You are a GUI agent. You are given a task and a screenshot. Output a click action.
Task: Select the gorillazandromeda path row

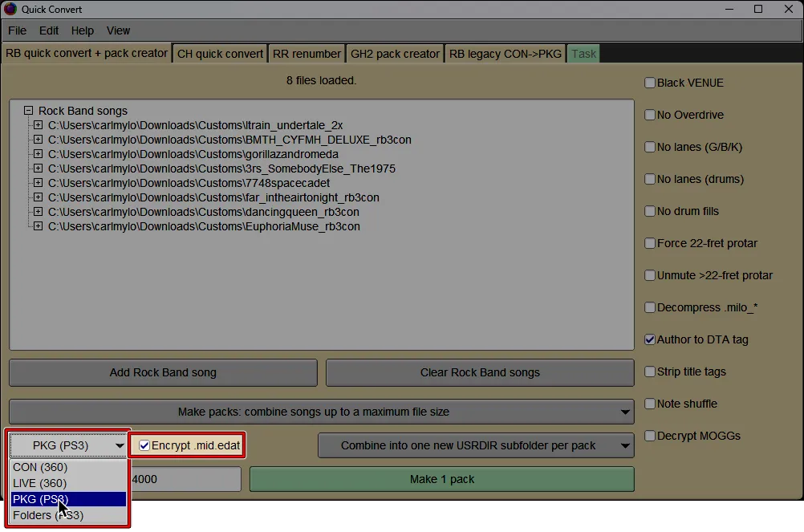click(193, 154)
